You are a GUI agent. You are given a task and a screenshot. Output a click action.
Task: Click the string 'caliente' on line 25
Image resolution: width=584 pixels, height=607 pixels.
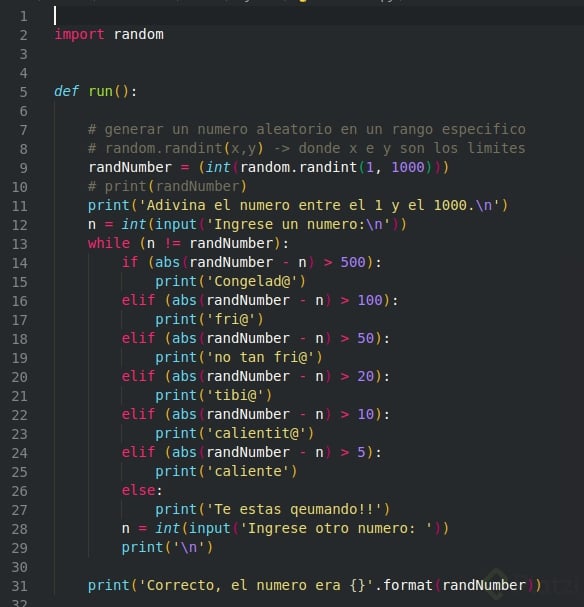(x=248, y=471)
